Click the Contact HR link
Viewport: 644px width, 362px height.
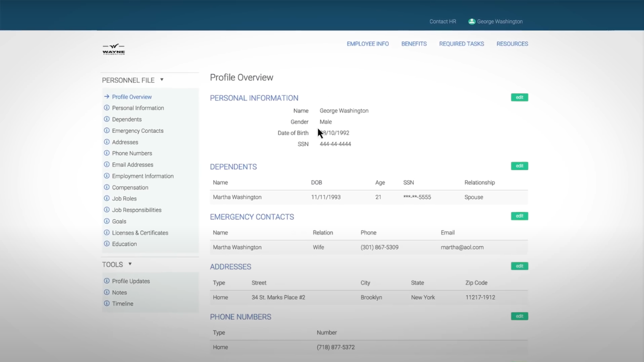point(443,21)
